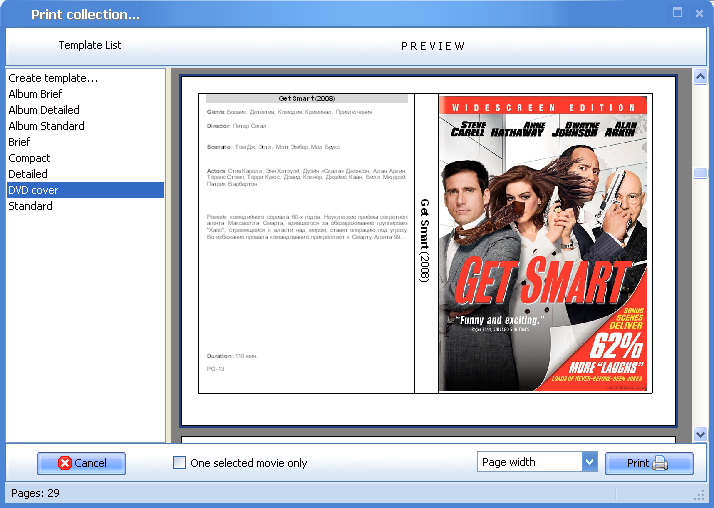Choose the Album Detailed template
Screen dimensions: 714x508
coord(85,110)
